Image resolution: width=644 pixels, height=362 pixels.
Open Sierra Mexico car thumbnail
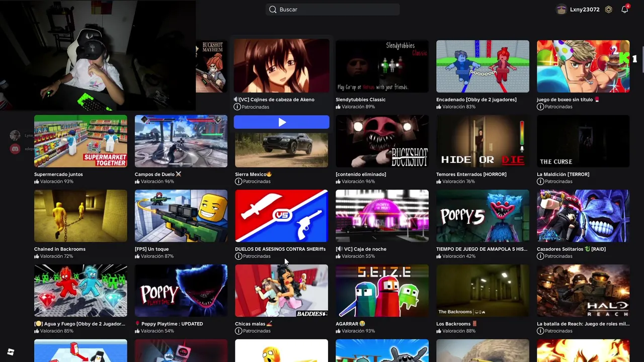(x=282, y=149)
